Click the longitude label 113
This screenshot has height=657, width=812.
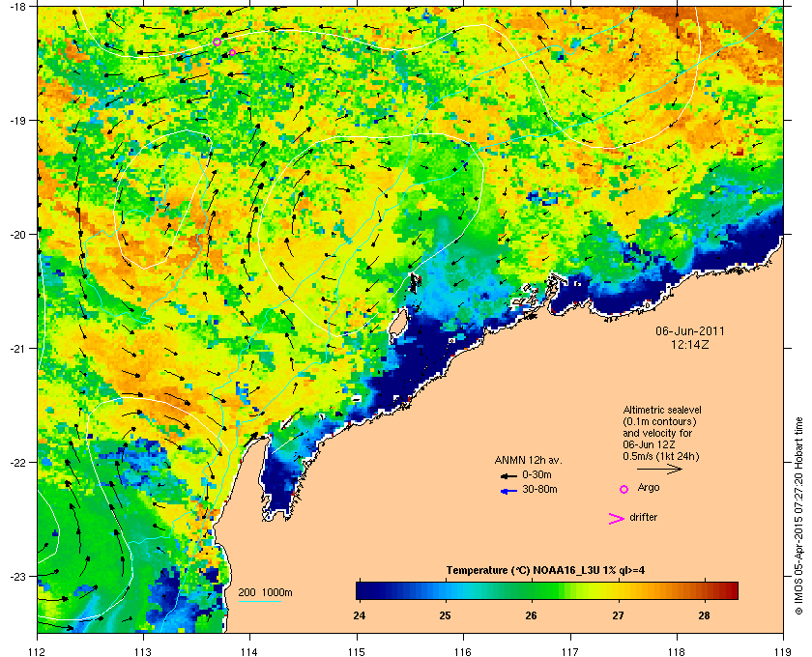(143, 651)
